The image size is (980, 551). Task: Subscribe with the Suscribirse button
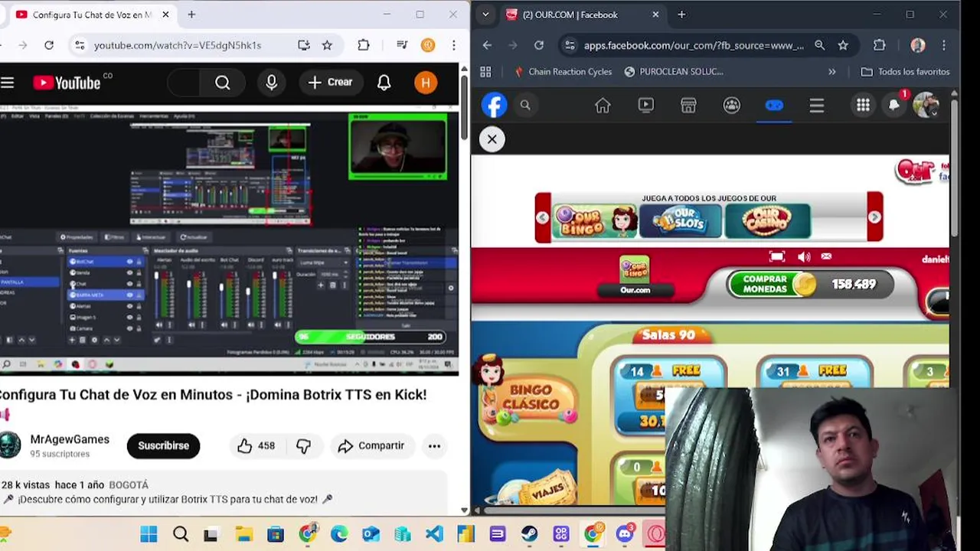(163, 445)
